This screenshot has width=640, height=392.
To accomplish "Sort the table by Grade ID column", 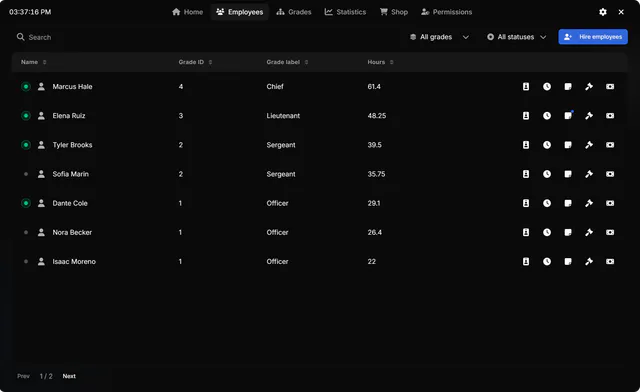I will 195,62.
